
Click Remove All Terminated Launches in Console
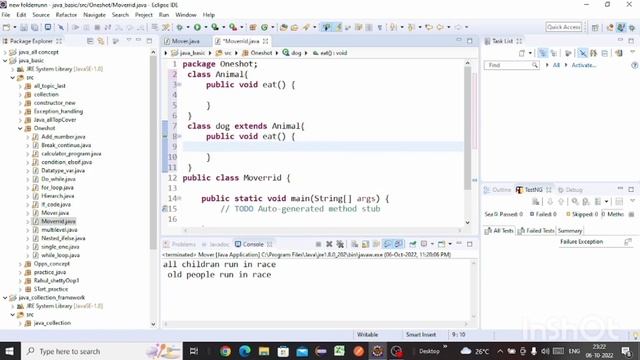coord(340,244)
